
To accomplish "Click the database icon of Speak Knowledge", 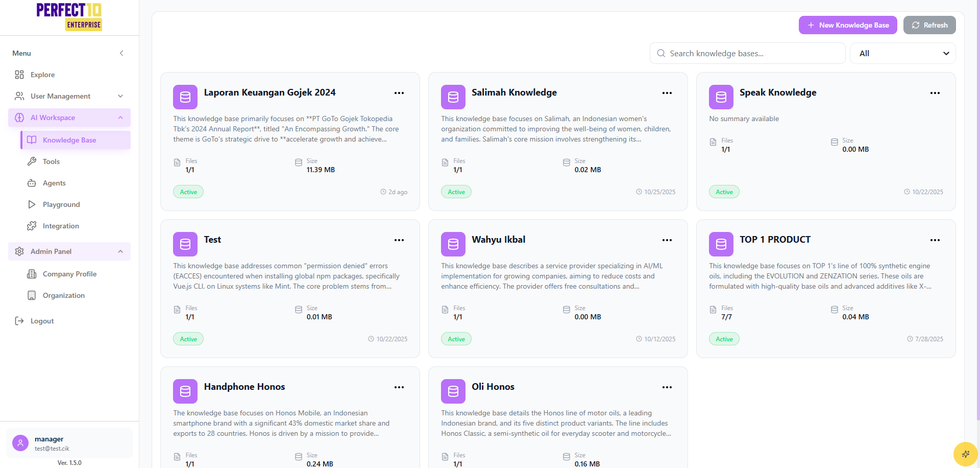I will coord(721,97).
